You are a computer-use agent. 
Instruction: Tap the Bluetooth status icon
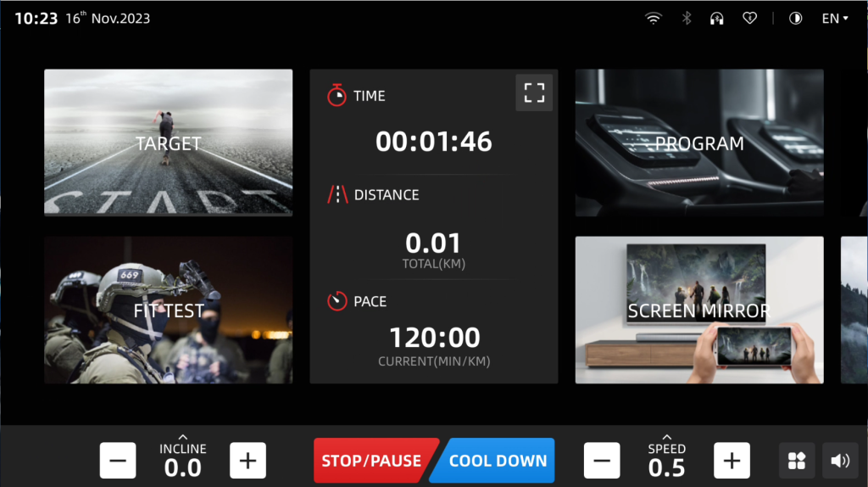pos(687,19)
